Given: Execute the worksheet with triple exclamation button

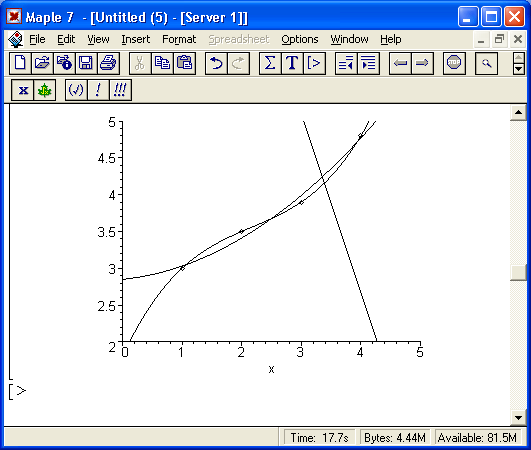Looking at the screenshot, I should pos(120,90).
